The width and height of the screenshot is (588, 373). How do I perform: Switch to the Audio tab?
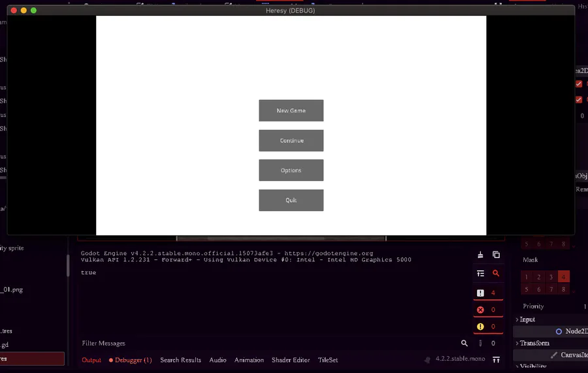[218, 360]
